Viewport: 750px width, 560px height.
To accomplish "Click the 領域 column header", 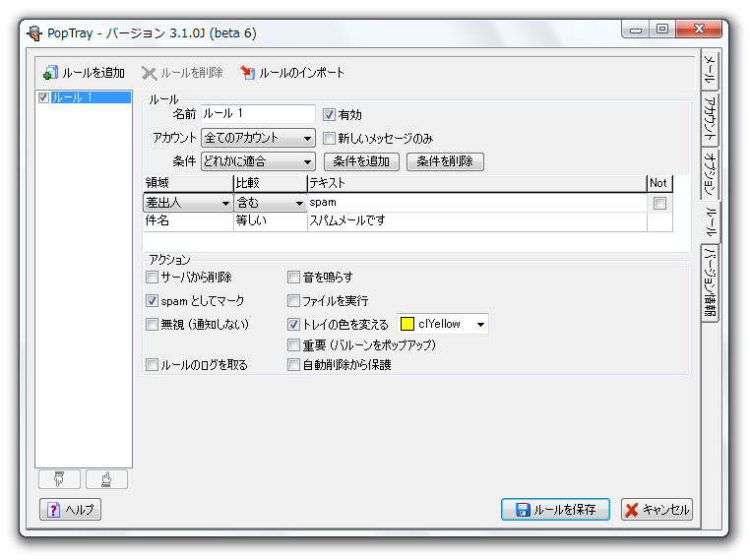I will 188,183.
